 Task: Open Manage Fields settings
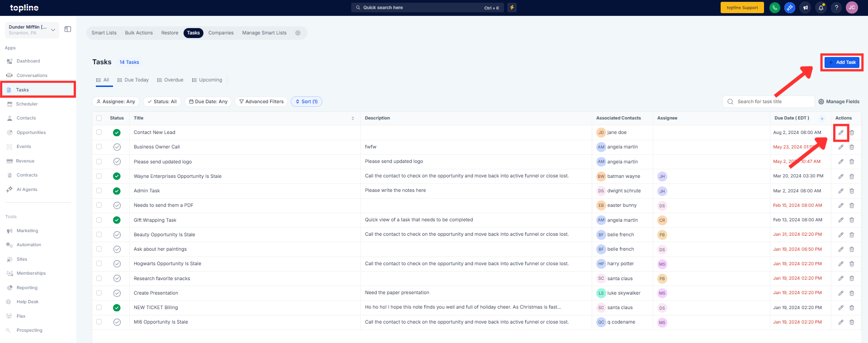pos(839,102)
